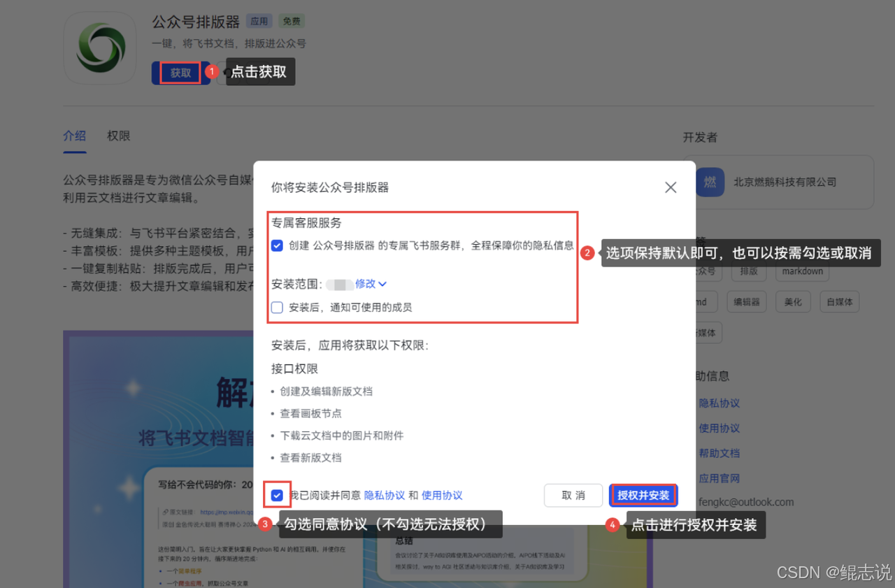Click the markdown tag
The width and height of the screenshot is (895, 588).
tap(803, 271)
